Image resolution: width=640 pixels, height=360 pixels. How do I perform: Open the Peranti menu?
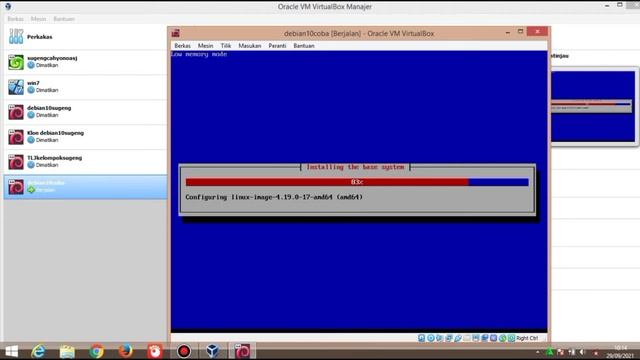(277, 46)
